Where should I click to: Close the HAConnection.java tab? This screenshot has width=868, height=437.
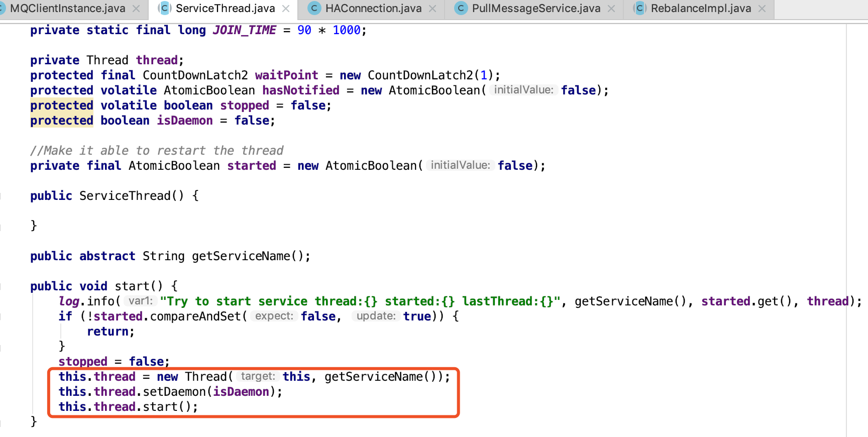pos(432,9)
